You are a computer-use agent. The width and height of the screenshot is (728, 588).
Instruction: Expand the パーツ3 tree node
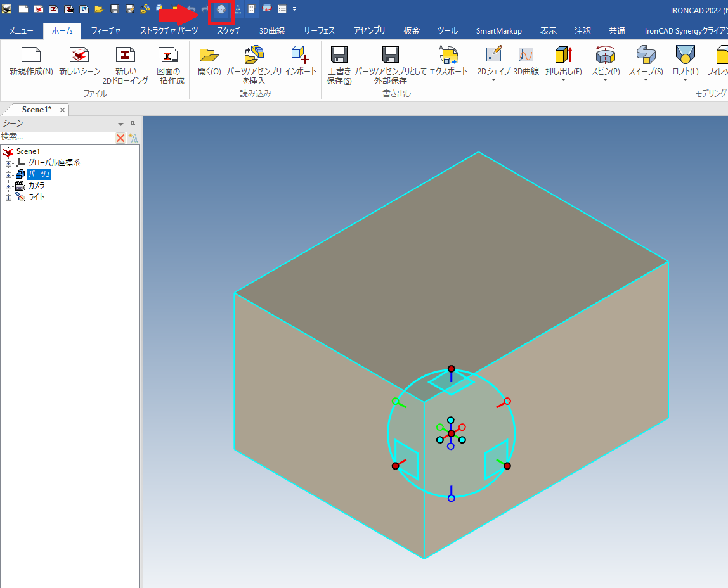point(9,174)
